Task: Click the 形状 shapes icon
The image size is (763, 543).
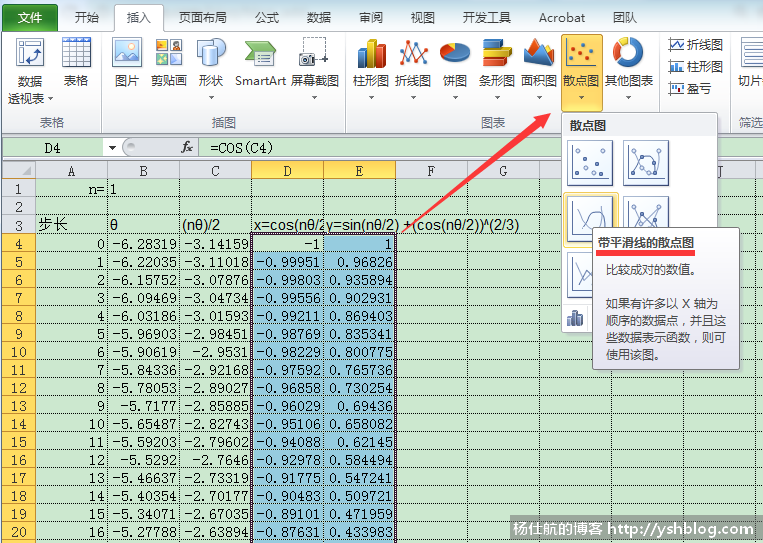Action: tap(211, 53)
